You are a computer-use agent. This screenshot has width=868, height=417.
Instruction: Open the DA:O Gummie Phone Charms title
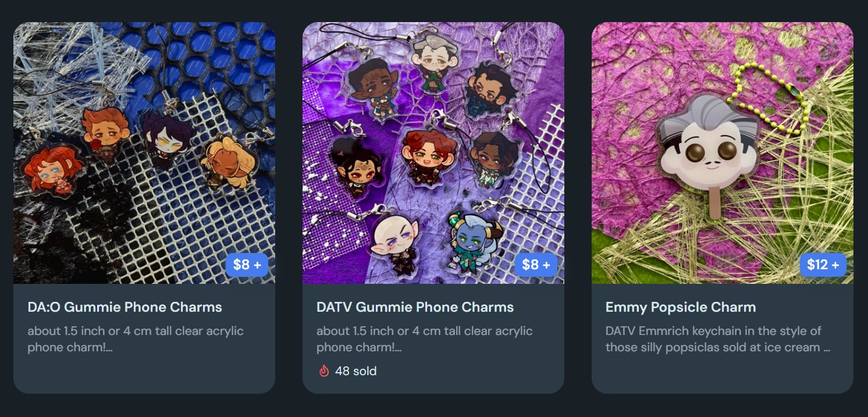pos(124,307)
